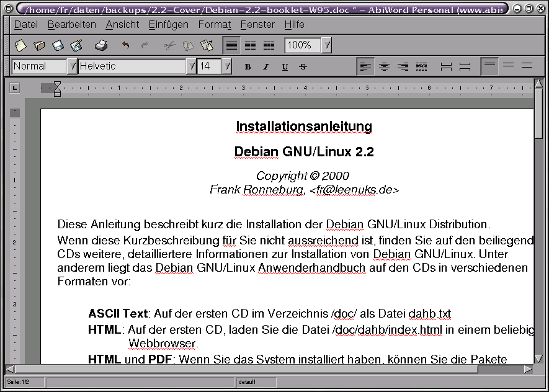Open the Einfügen menu
Screen dimensions: 549x392
[168, 25]
